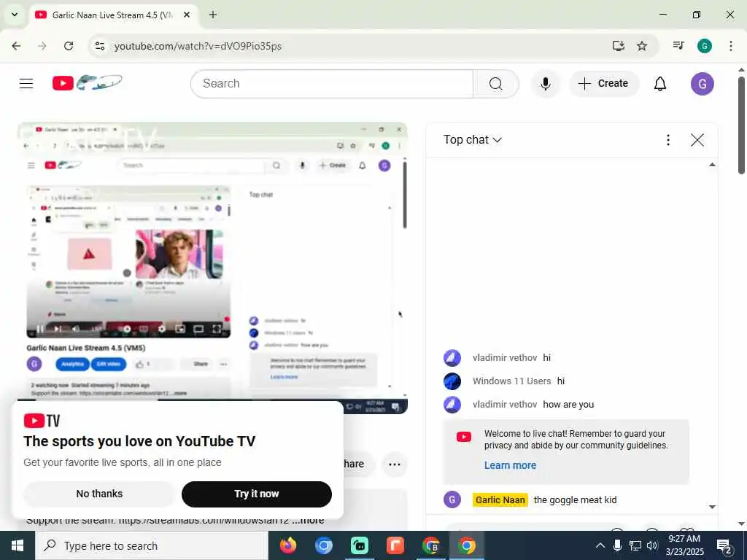Click the page vertical scrollbar thumb

pyautogui.click(x=741, y=125)
